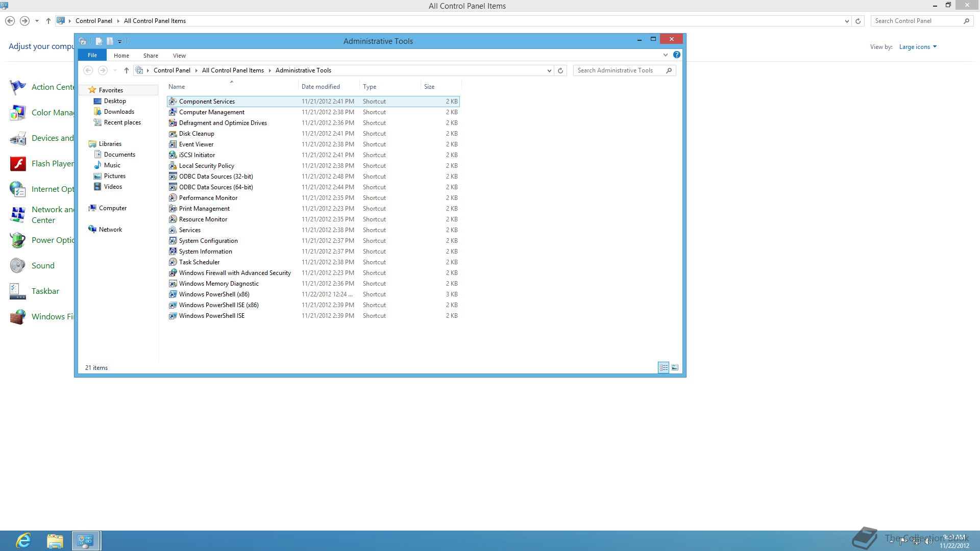980x551 pixels.
Task: Click the Sound icon in Control Panel window
Action: (x=18, y=266)
